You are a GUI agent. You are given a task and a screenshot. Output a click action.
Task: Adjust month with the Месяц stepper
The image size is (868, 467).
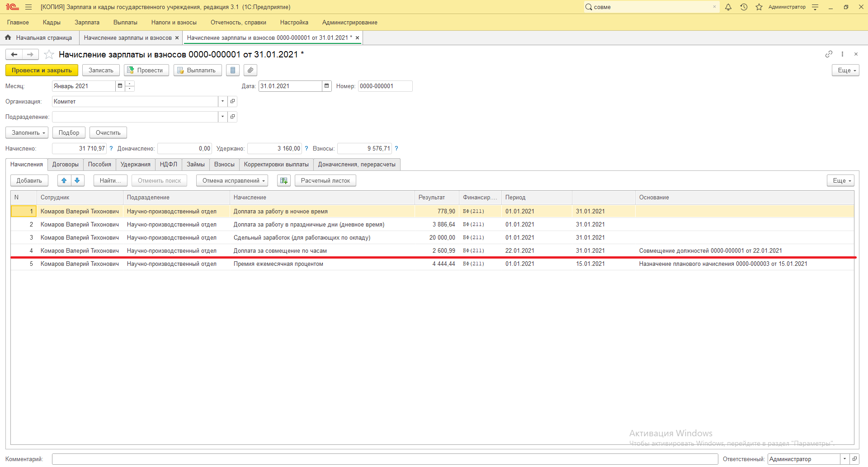point(130,86)
